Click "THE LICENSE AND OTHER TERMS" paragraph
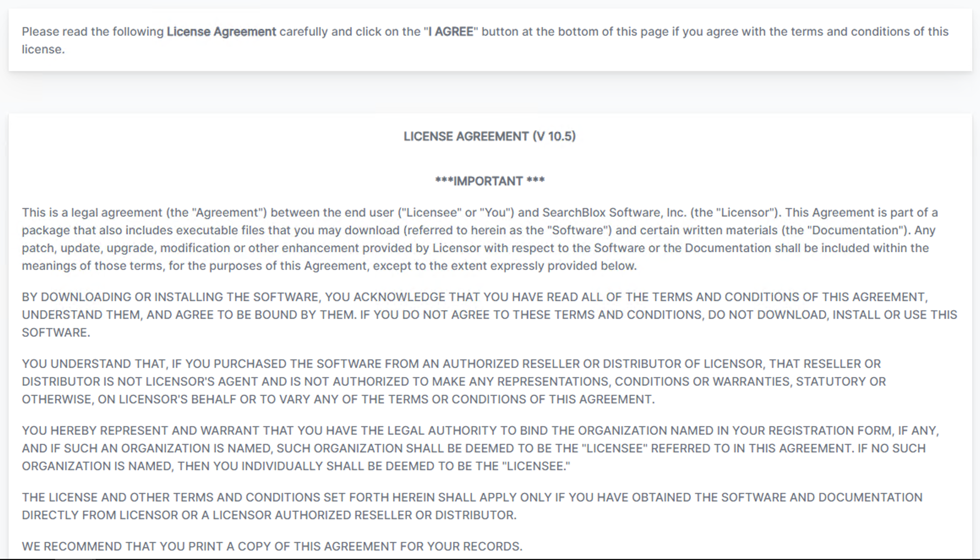This screenshot has width=980, height=560. click(x=472, y=506)
